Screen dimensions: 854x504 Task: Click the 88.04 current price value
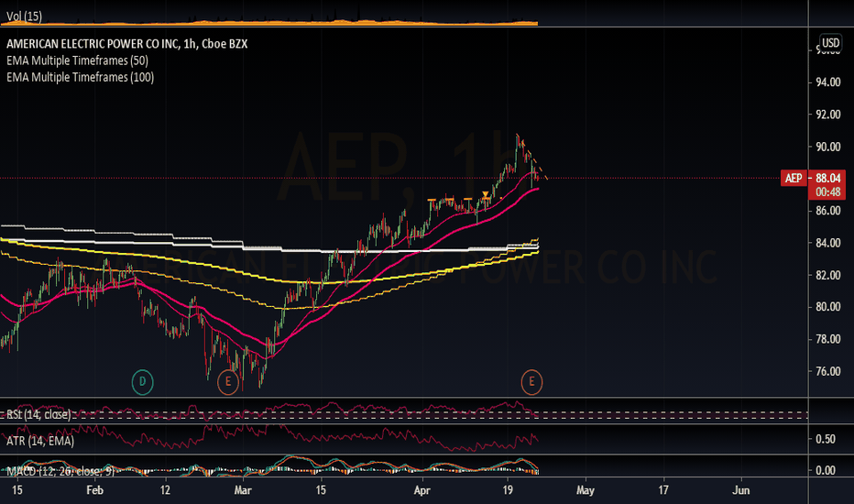coord(827,178)
